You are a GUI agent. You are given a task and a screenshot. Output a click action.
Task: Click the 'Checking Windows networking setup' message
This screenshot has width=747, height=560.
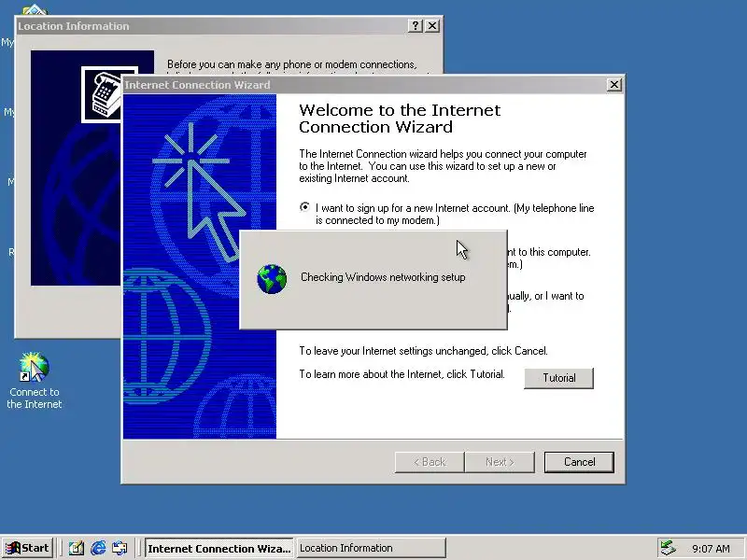(383, 277)
